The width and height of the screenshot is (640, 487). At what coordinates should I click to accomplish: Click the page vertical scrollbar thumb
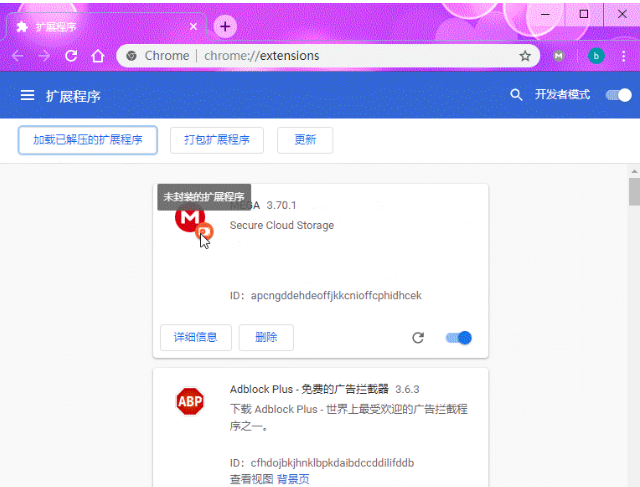pyautogui.click(x=634, y=191)
